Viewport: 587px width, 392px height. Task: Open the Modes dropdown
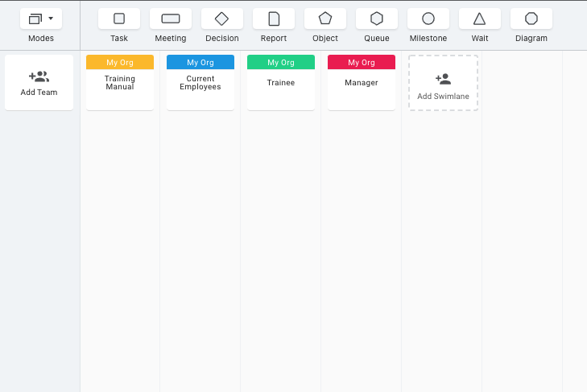click(x=41, y=19)
